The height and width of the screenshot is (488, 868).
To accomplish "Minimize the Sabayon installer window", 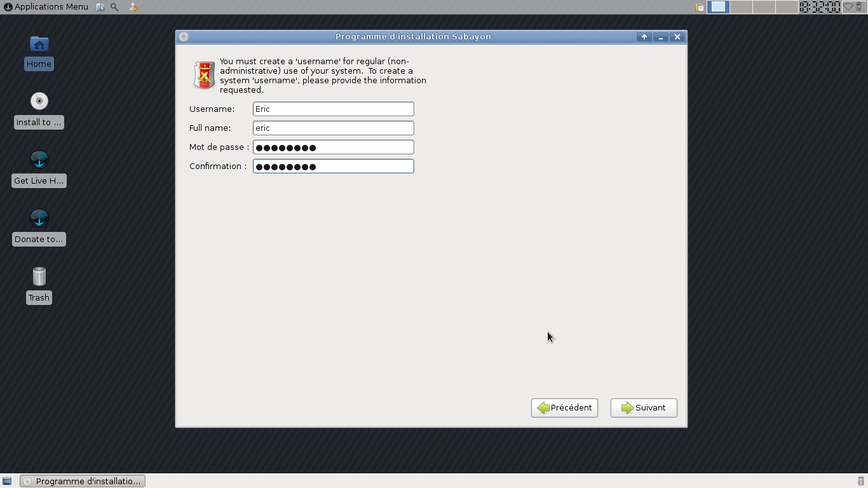I will [x=661, y=37].
